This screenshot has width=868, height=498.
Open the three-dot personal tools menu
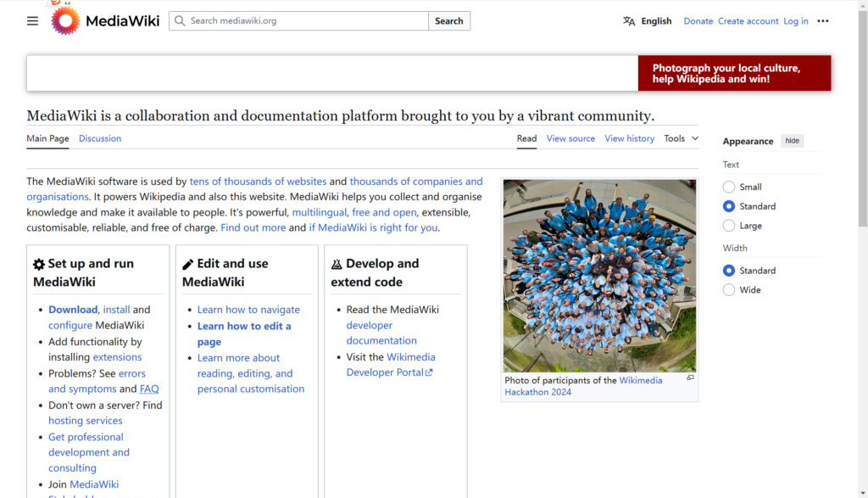(822, 21)
